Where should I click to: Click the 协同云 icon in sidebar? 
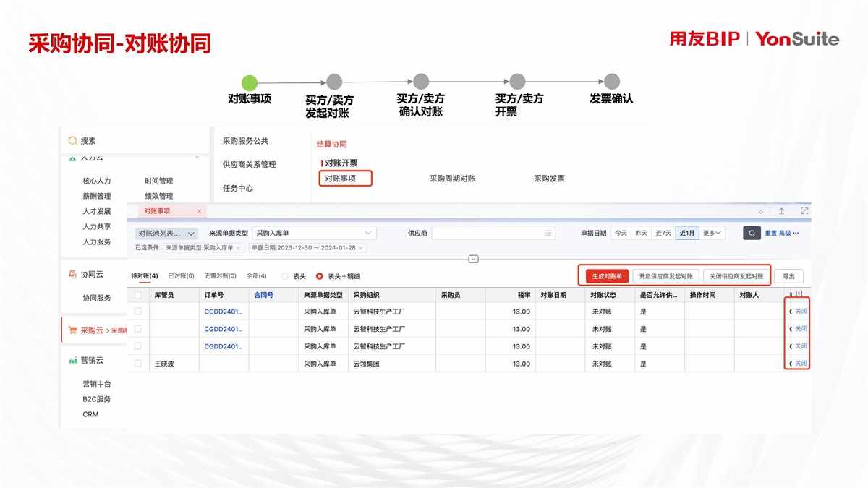point(72,274)
